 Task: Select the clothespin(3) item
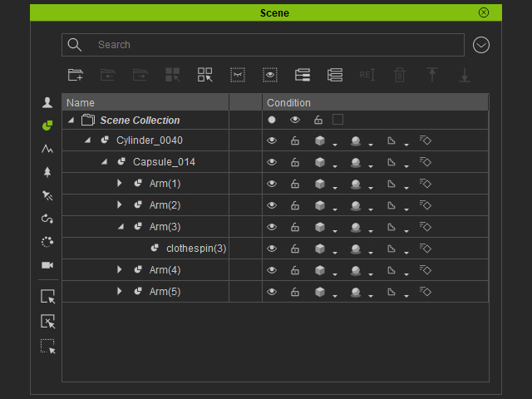196,249
